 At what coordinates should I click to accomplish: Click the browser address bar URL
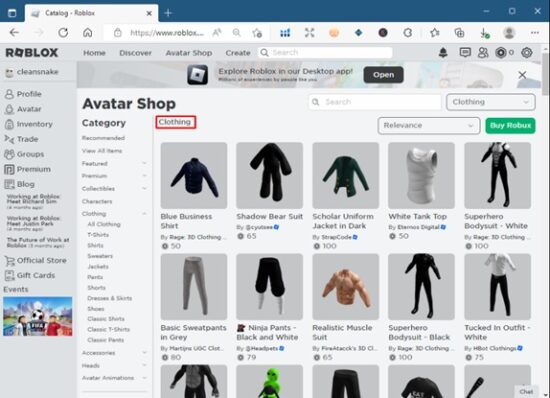click(167, 33)
